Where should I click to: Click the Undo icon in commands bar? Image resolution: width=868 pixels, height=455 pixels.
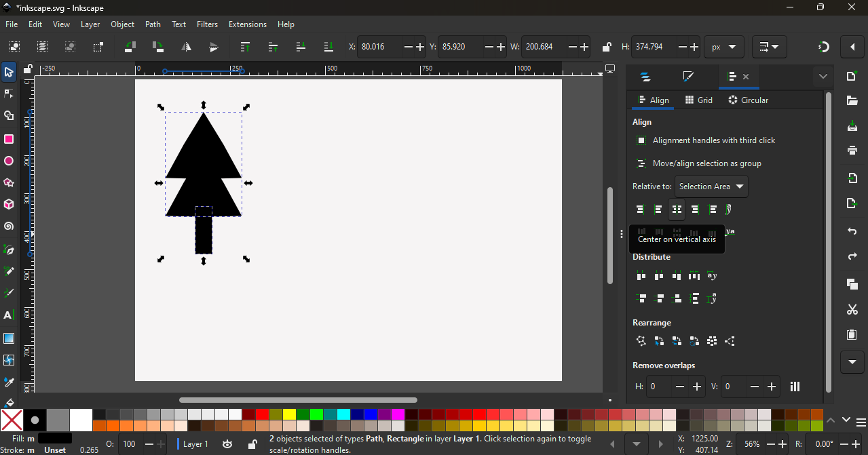tap(852, 231)
